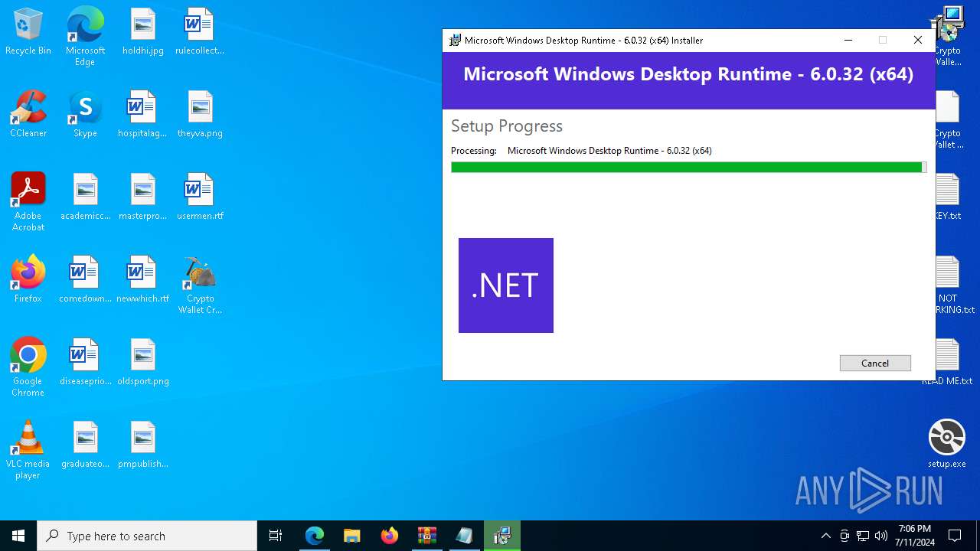Select the KEY.txt desktop file
This screenshot has height=551, width=980.
click(x=948, y=197)
